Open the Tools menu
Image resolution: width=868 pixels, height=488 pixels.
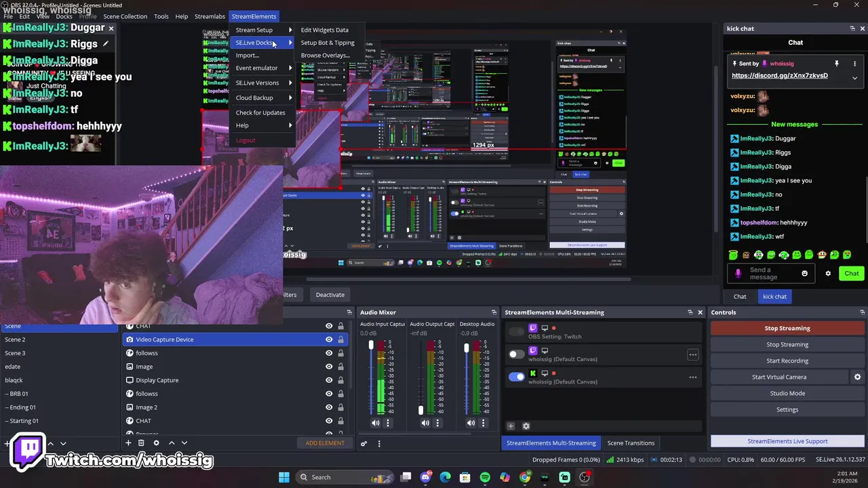click(x=161, y=16)
